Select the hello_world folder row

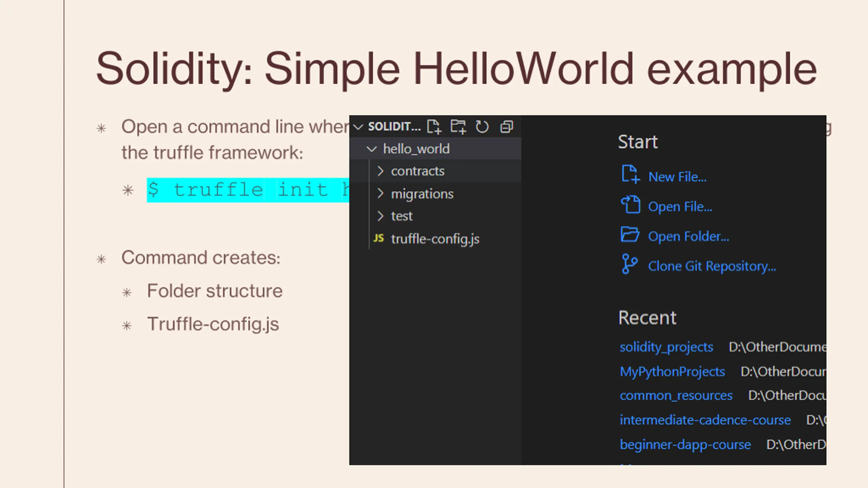click(x=435, y=149)
